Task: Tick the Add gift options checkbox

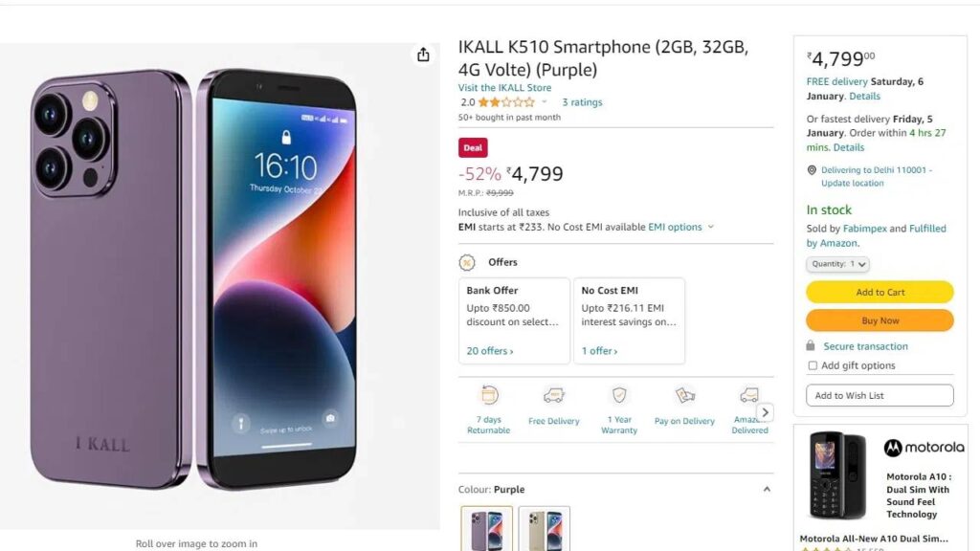Action: point(813,365)
